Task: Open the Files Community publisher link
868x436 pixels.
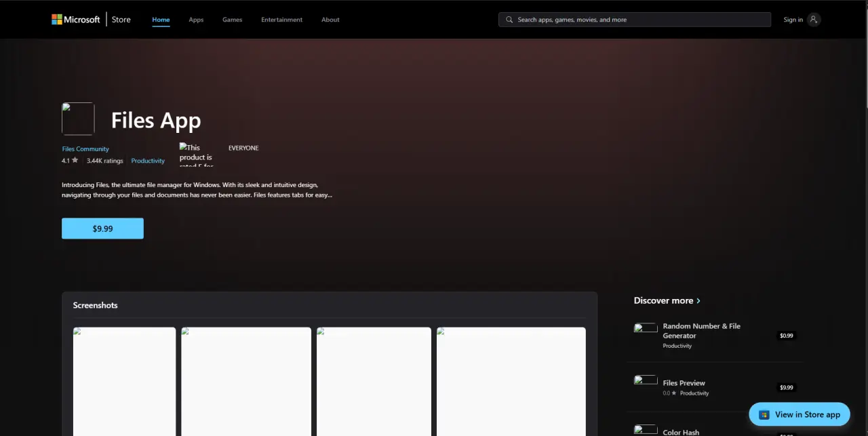Action: 85,149
